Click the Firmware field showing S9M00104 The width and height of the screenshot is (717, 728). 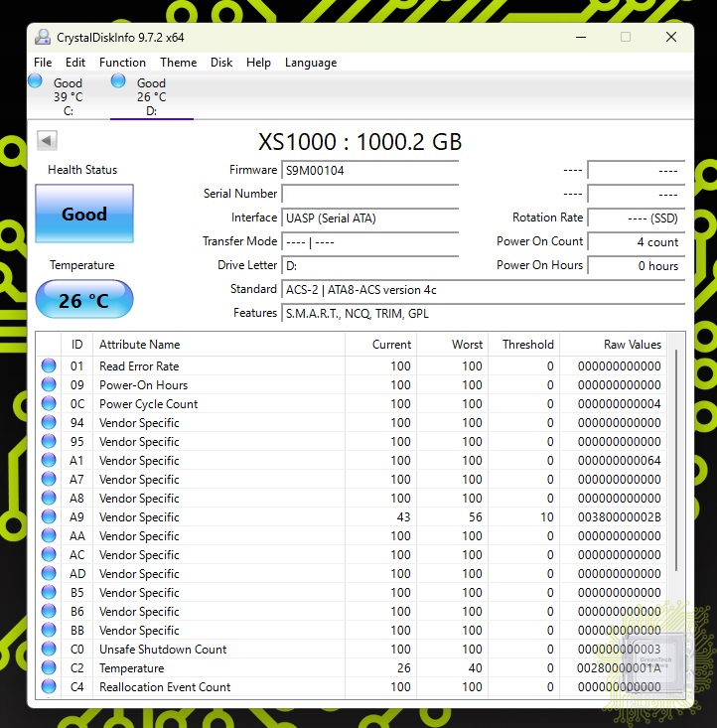pyautogui.click(x=369, y=170)
